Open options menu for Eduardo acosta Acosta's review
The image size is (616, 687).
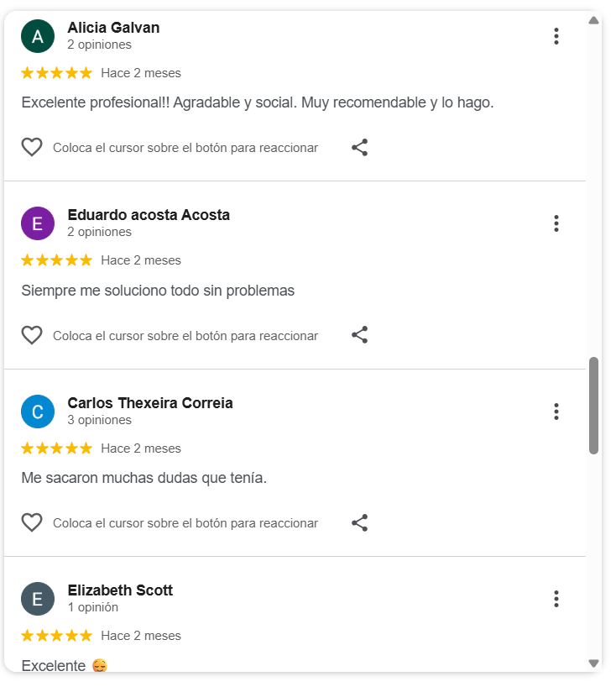pyautogui.click(x=556, y=223)
